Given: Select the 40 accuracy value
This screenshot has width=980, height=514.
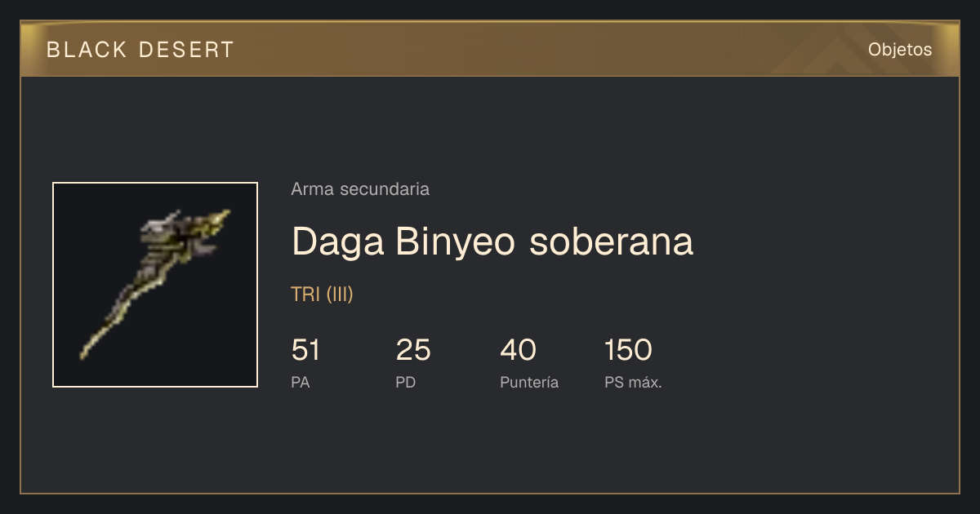Looking at the screenshot, I should [x=518, y=350].
